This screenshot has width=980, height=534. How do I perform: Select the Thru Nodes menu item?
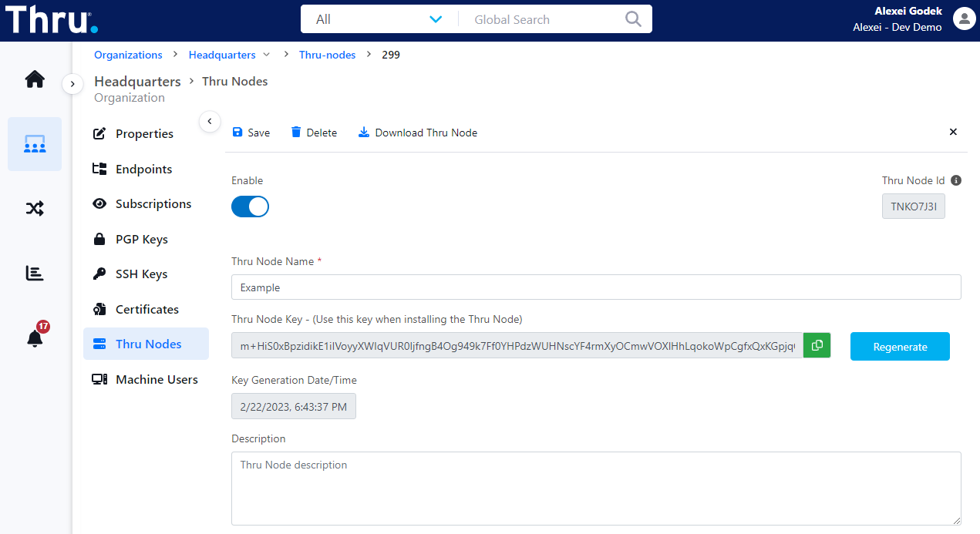click(146, 344)
